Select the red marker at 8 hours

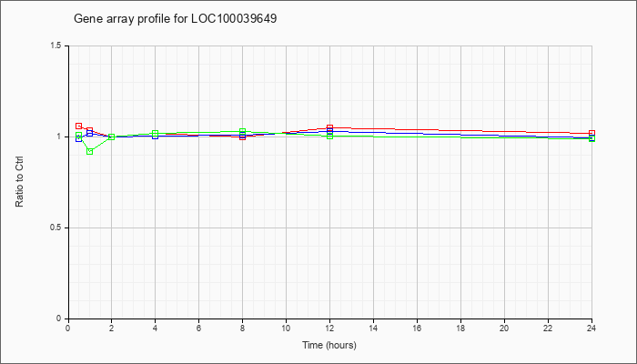click(243, 137)
